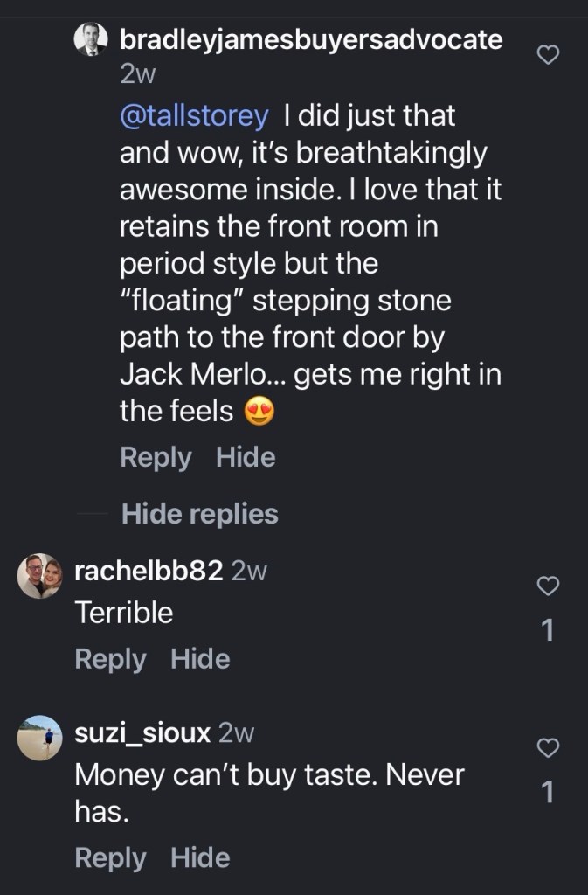Go to suzi_sioux's username profile
The height and width of the screenshot is (895, 588).
pos(142,732)
